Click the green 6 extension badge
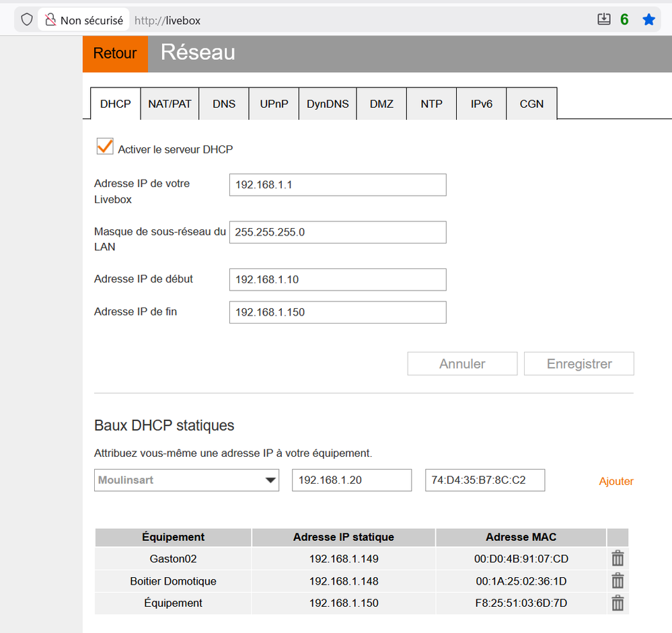The image size is (672, 633). [624, 20]
